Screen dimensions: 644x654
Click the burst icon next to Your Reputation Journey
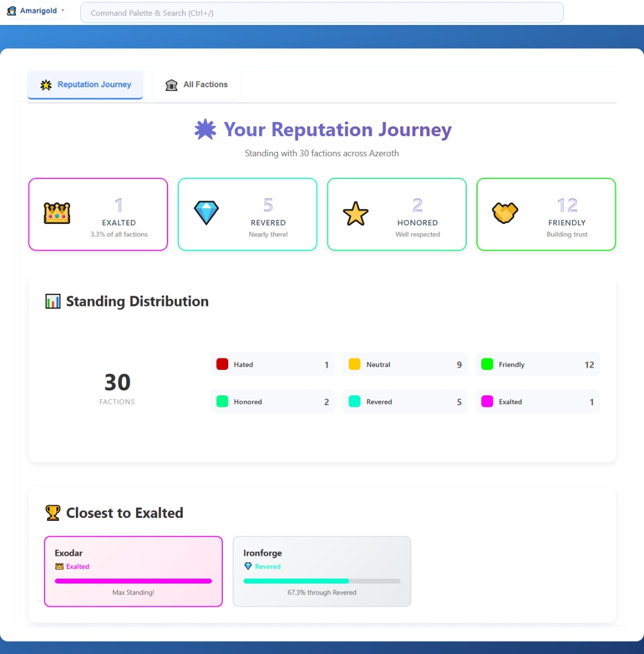204,130
